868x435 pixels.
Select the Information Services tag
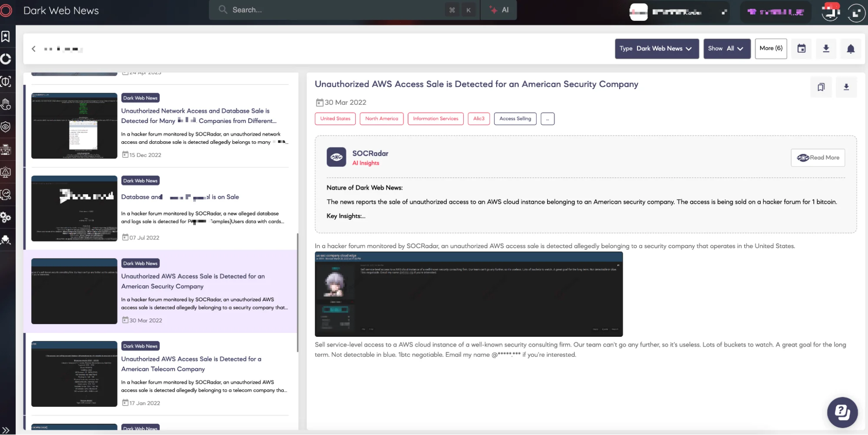coord(436,119)
